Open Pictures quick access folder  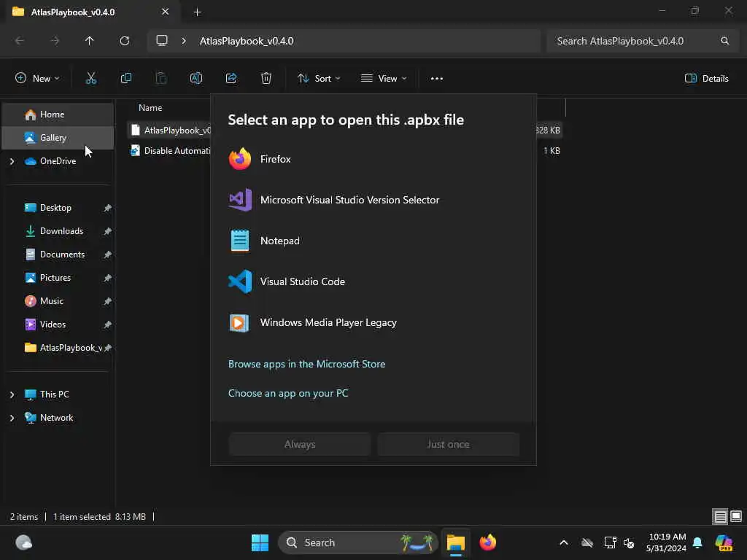click(58, 278)
